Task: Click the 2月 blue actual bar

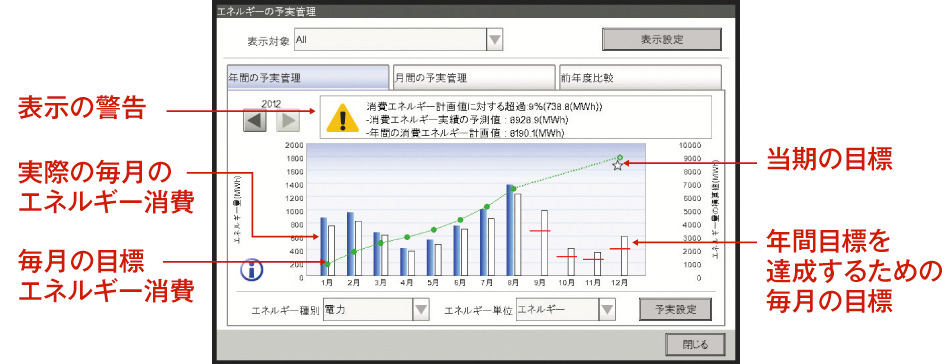Action: pyautogui.click(x=351, y=245)
